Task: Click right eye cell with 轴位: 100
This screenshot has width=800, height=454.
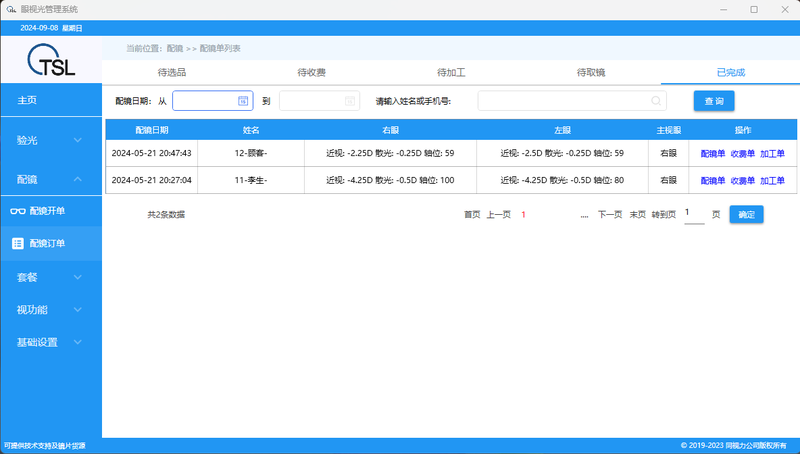Action: [x=390, y=180]
